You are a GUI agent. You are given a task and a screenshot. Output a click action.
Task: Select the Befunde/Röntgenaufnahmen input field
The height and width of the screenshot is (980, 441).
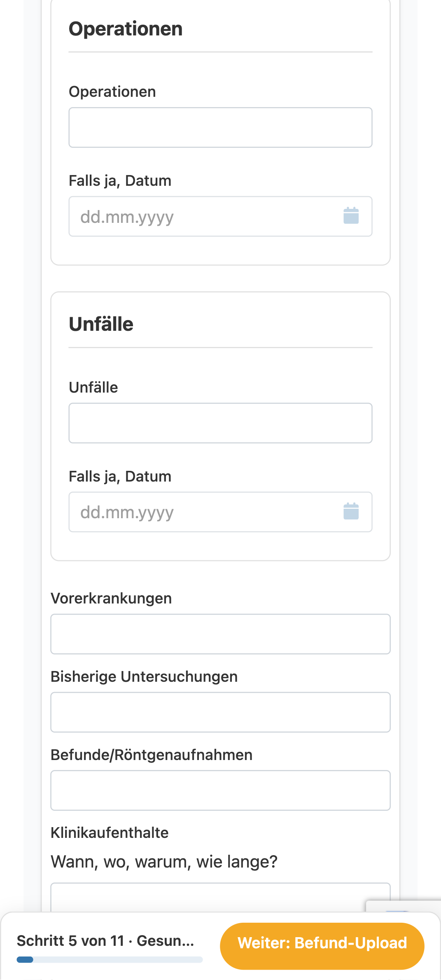point(220,791)
